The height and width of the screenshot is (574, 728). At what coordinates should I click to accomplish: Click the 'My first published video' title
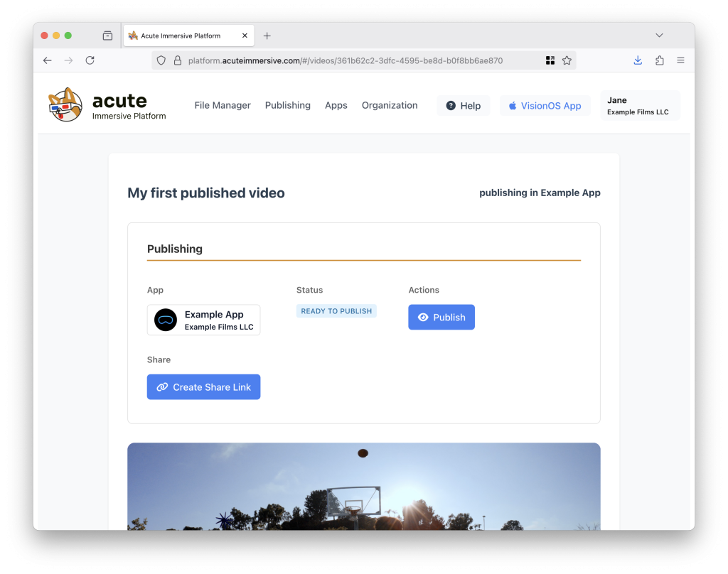206,193
